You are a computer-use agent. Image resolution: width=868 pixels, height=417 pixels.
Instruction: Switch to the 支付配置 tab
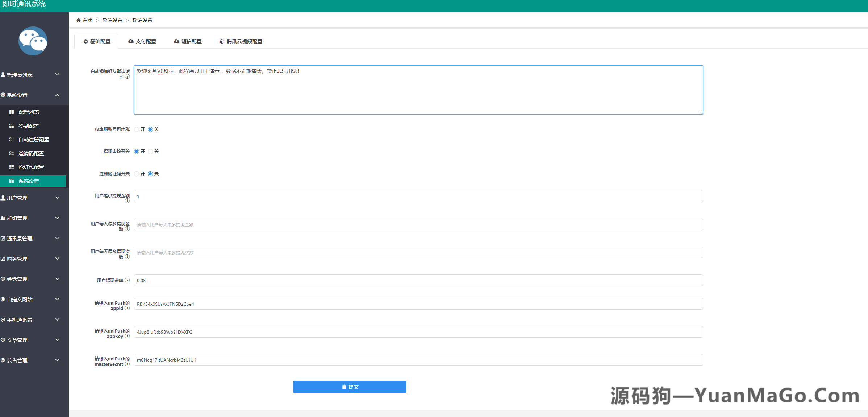143,41
